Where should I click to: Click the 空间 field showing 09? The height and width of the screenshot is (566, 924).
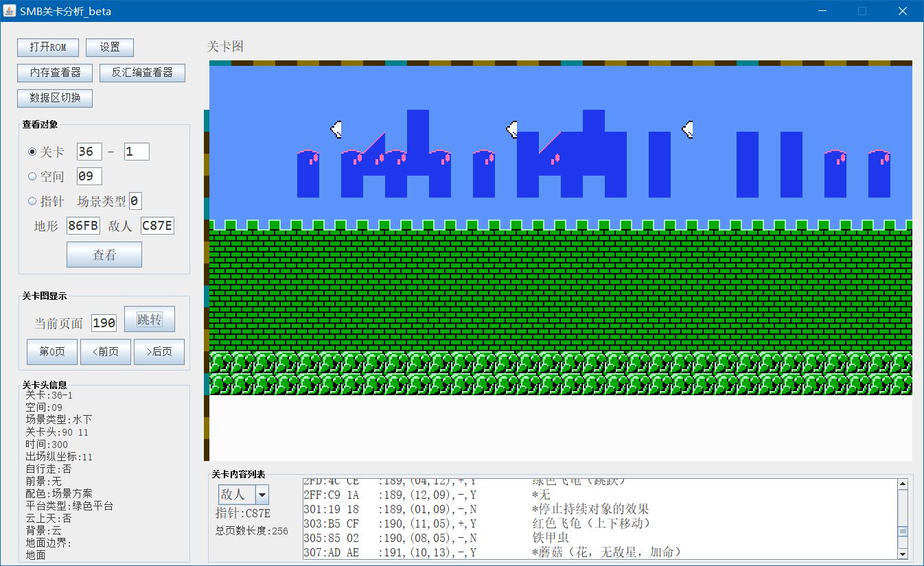[x=89, y=176]
